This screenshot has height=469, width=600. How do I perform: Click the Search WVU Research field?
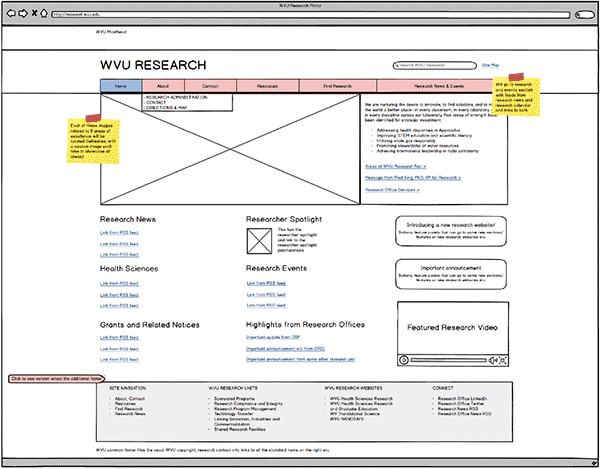pyautogui.click(x=433, y=65)
